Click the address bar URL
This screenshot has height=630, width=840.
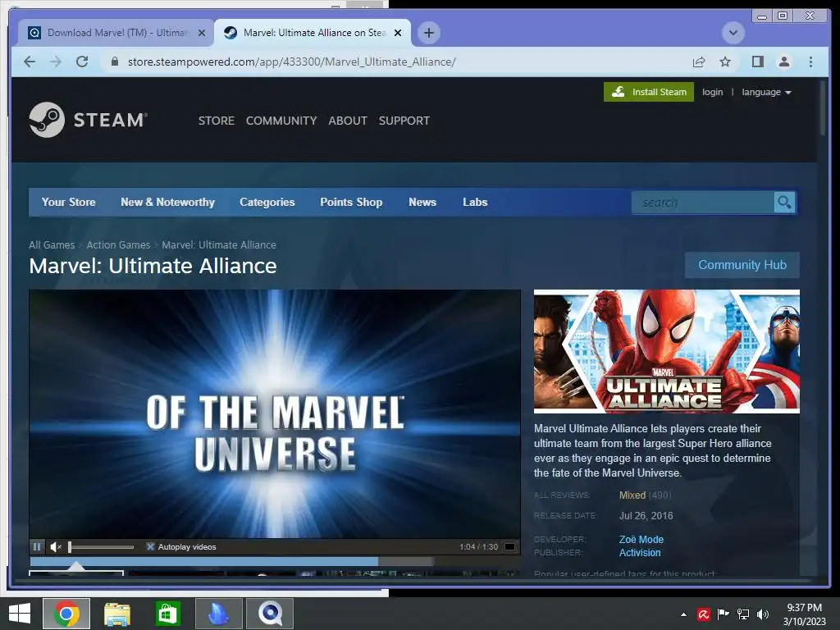(292, 62)
